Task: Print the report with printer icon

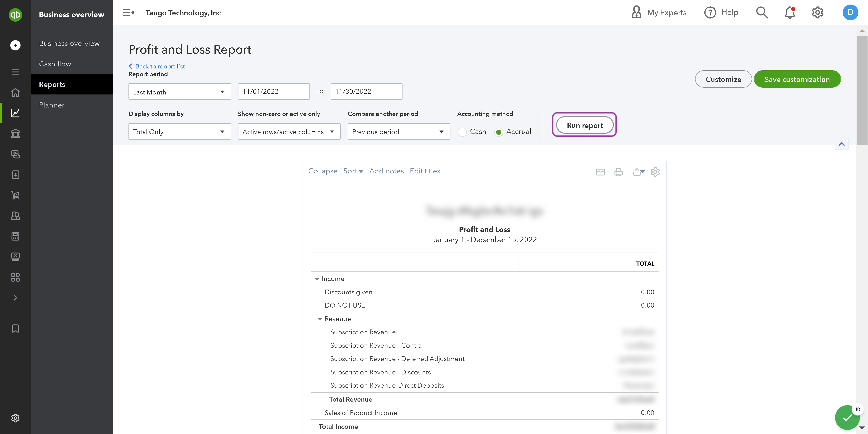Action: (618, 172)
